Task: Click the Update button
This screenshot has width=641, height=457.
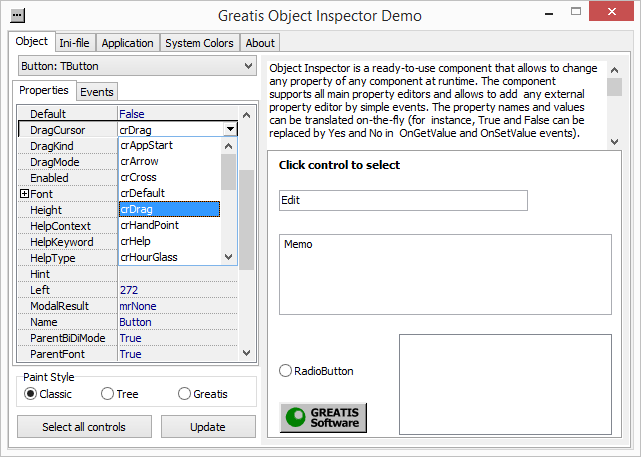Action: (x=208, y=427)
